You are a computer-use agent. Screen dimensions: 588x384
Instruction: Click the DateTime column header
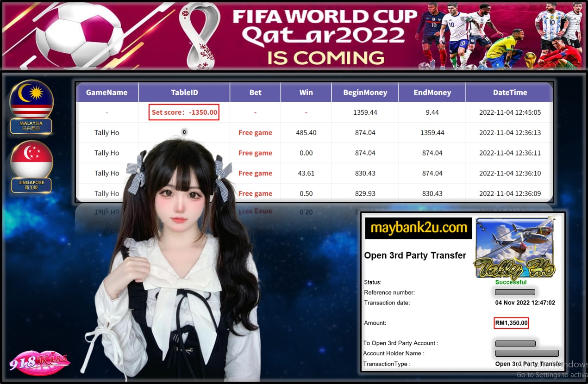[510, 93]
